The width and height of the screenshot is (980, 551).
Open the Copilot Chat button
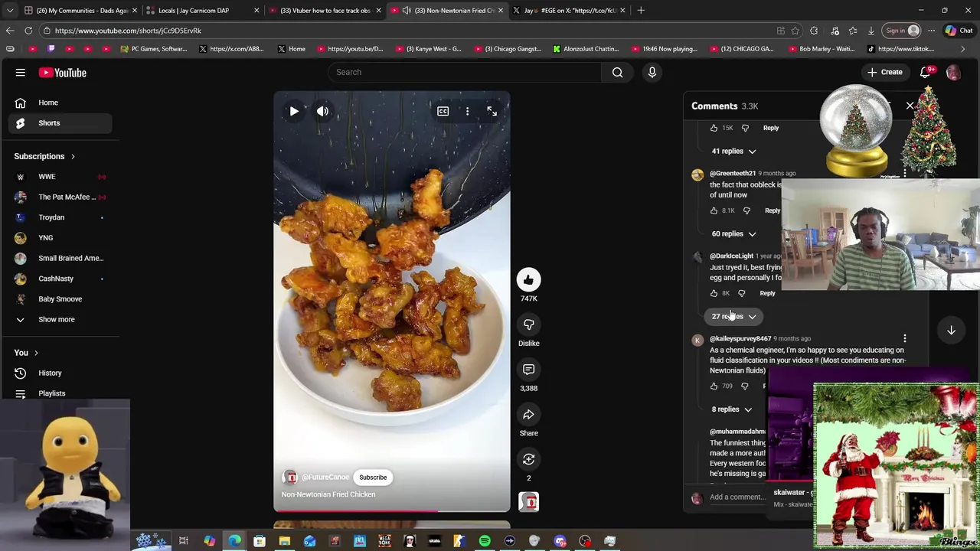coord(959,31)
